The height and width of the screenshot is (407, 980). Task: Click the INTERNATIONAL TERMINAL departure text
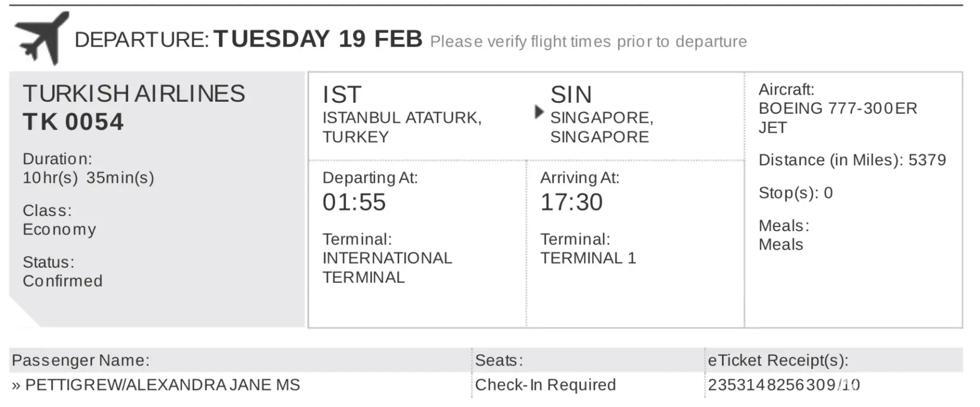coord(387,267)
